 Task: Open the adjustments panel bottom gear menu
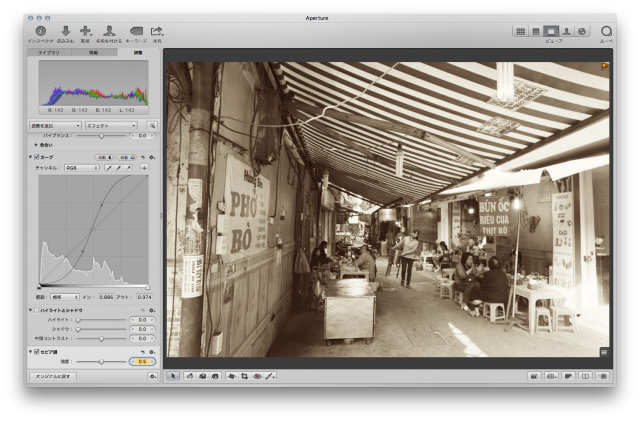pos(152,376)
